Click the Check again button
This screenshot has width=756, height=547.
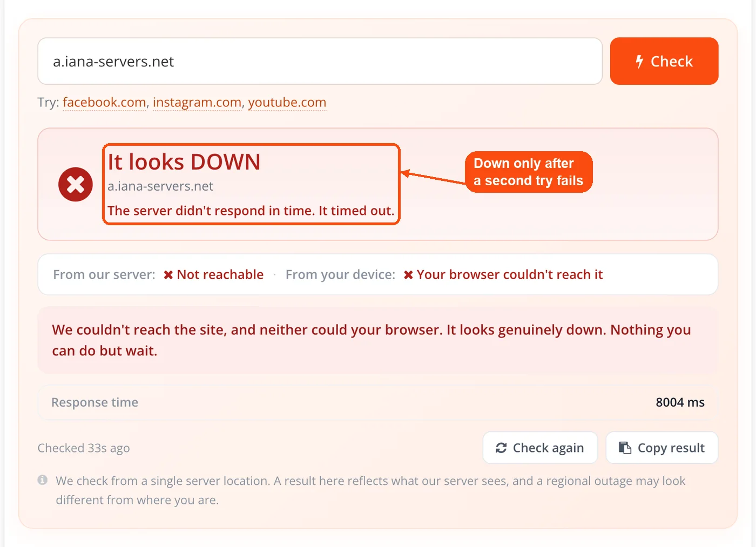click(x=540, y=448)
